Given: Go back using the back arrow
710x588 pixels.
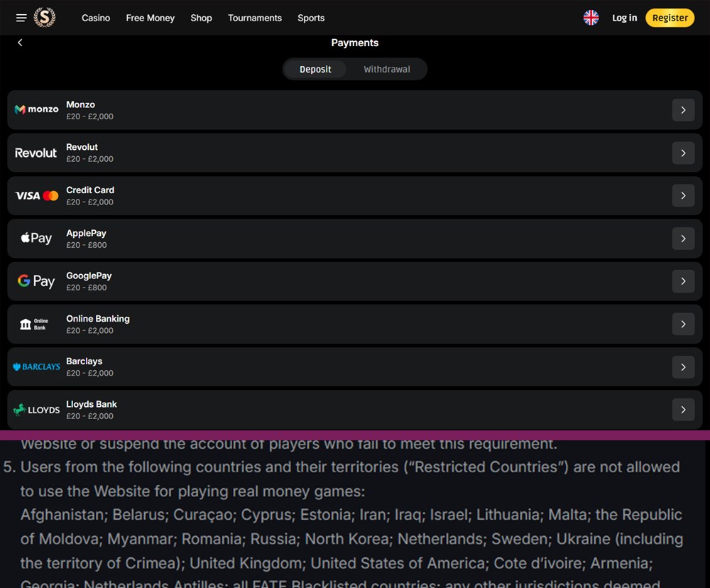Looking at the screenshot, I should coord(20,43).
